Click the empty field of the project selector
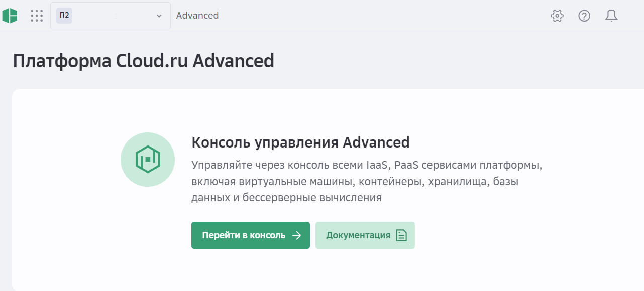Viewport: 644px width, 291px height. coord(115,16)
